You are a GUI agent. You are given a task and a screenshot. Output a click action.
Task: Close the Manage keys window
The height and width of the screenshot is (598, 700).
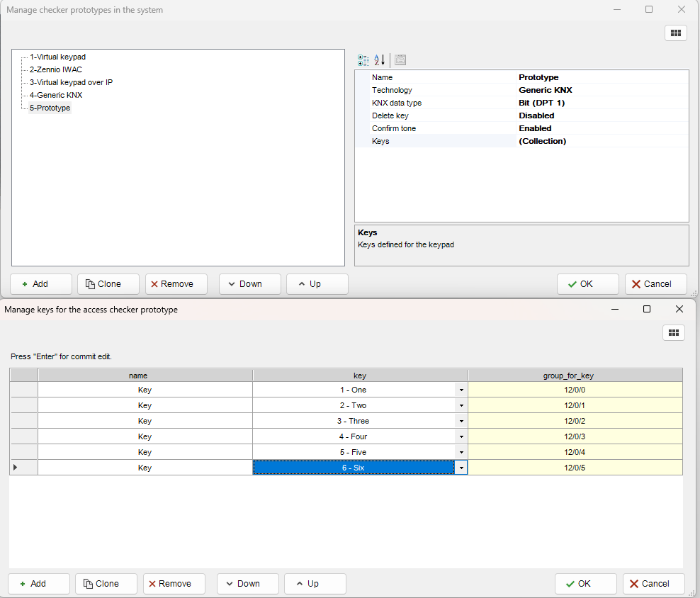tap(679, 309)
